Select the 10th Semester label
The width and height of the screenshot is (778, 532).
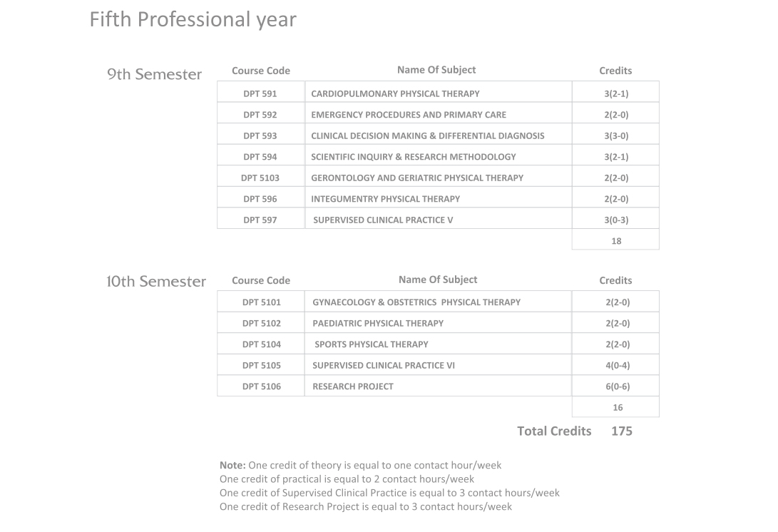pos(155,282)
